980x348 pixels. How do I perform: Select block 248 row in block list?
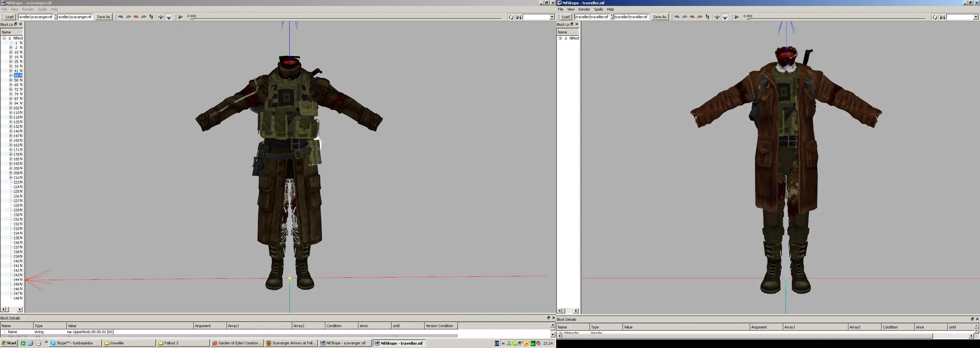point(18,298)
